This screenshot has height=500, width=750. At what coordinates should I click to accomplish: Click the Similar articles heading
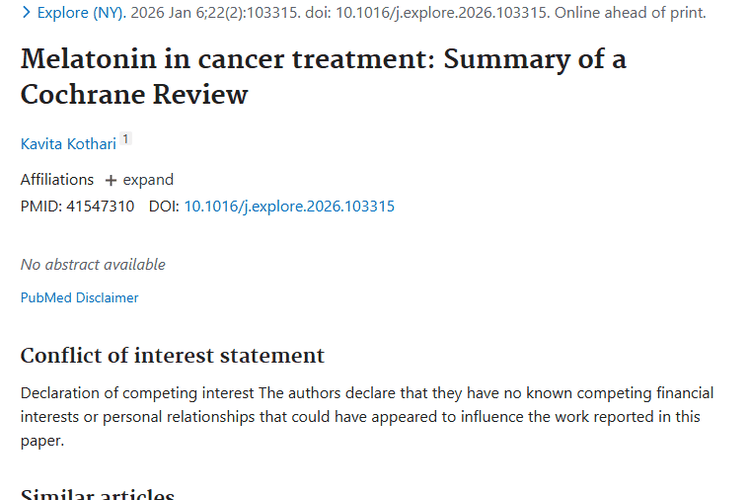(x=97, y=493)
